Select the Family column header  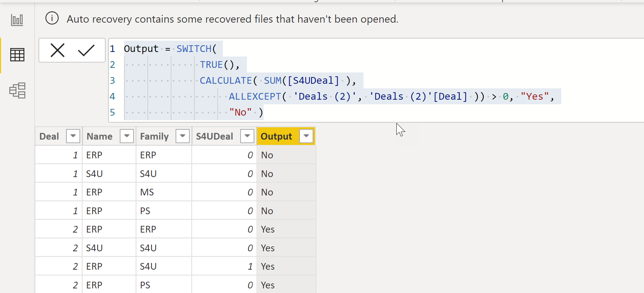pos(164,136)
